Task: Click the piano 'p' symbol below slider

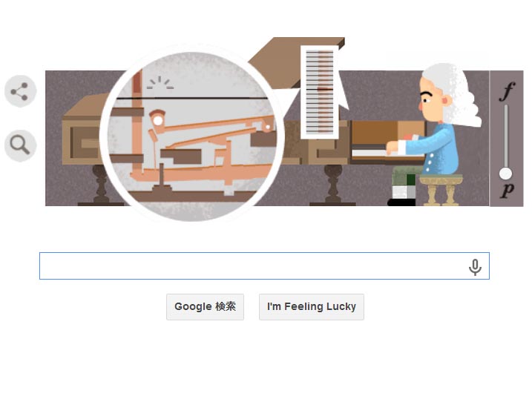Action: coord(508,191)
